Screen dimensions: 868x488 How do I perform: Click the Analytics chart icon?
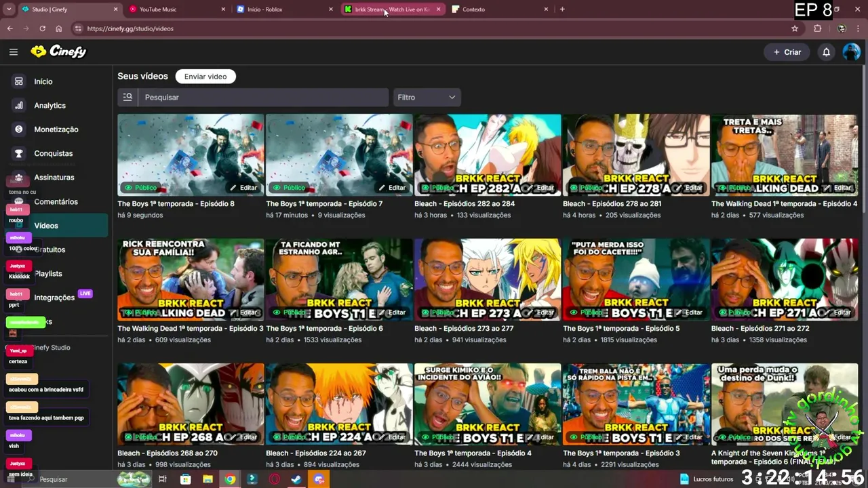[x=19, y=105]
